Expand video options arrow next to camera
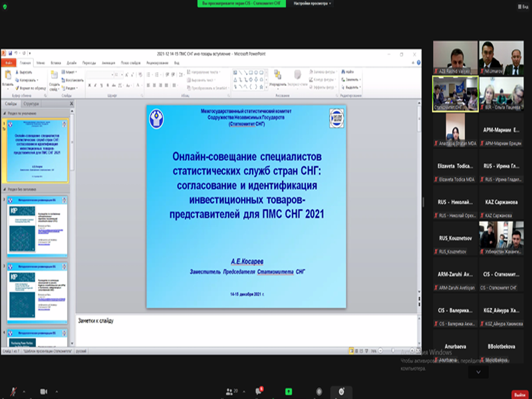 pyautogui.click(x=57, y=391)
